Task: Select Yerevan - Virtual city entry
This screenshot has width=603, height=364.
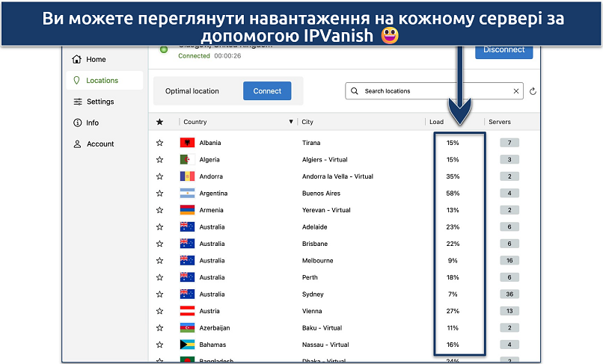Action: [326, 210]
